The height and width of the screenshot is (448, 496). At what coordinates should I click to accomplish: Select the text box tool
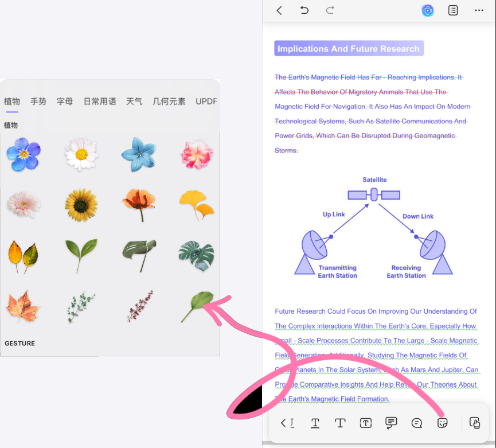pyautogui.click(x=366, y=423)
